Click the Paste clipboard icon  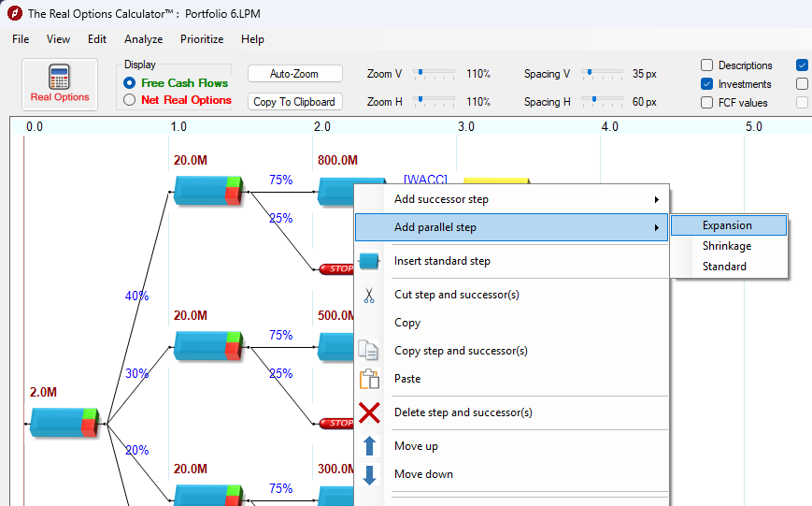[369, 379]
